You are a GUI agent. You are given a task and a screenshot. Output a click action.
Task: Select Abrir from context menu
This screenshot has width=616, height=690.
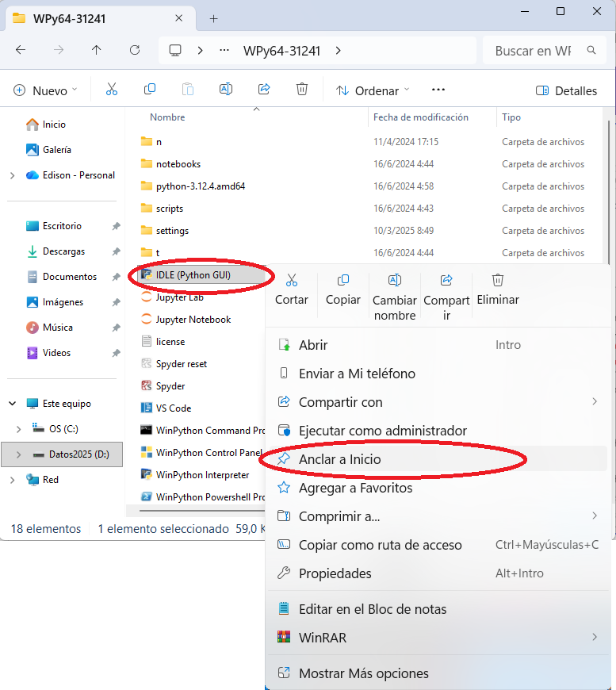tap(438, 345)
